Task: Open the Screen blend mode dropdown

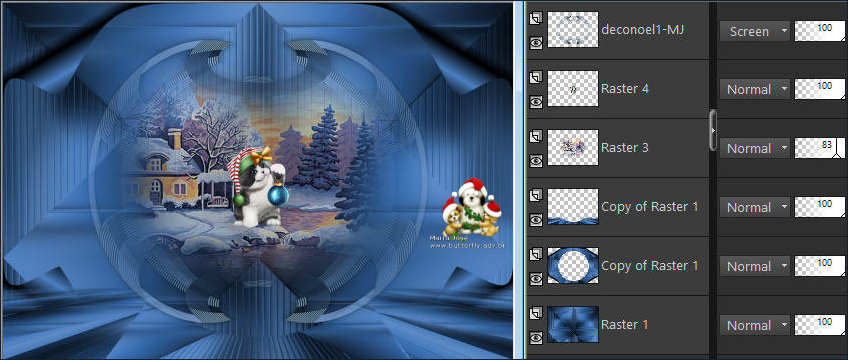Action: [x=755, y=31]
